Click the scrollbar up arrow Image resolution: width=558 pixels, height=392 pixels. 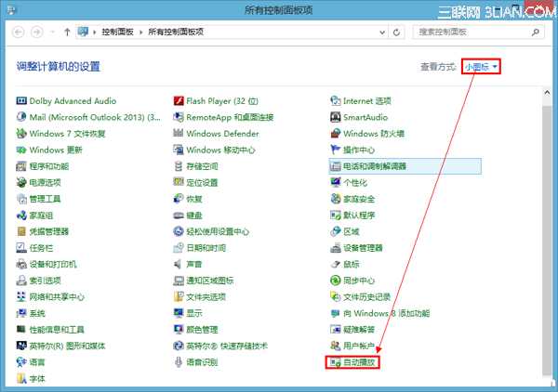(547, 93)
